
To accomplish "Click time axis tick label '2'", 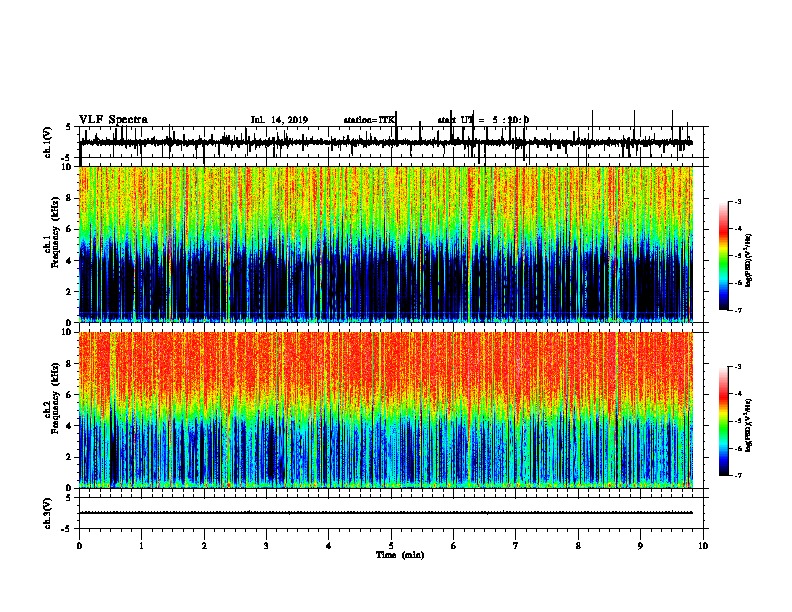I will click(204, 546).
